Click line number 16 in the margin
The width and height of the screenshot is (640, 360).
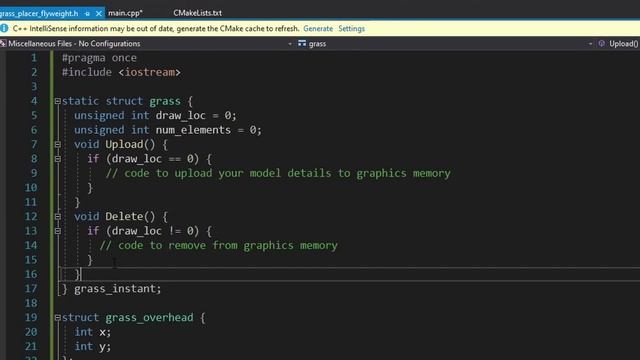pos(31,274)
